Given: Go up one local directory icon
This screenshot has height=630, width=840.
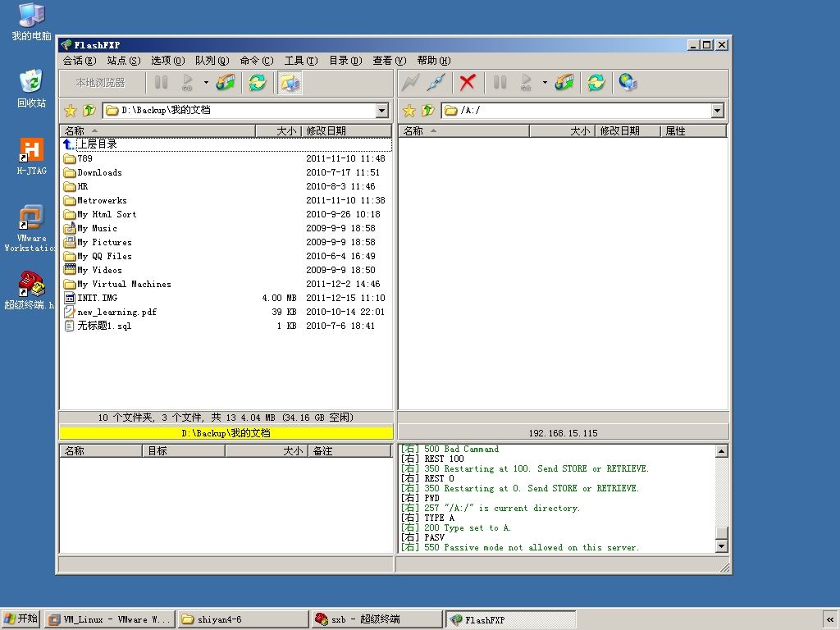Looking at the screenshot, I should [x=89, y=111].
